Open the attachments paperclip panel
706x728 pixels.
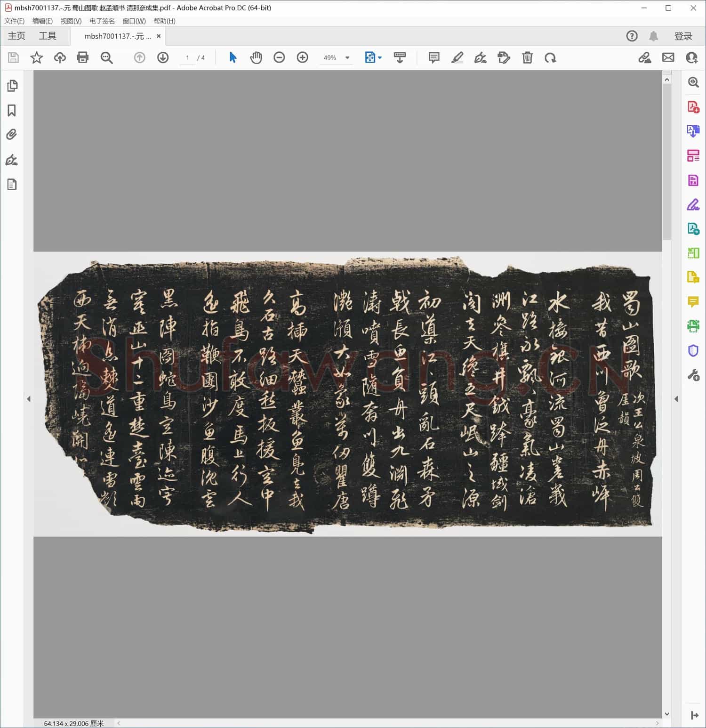[x=12, y=135]
